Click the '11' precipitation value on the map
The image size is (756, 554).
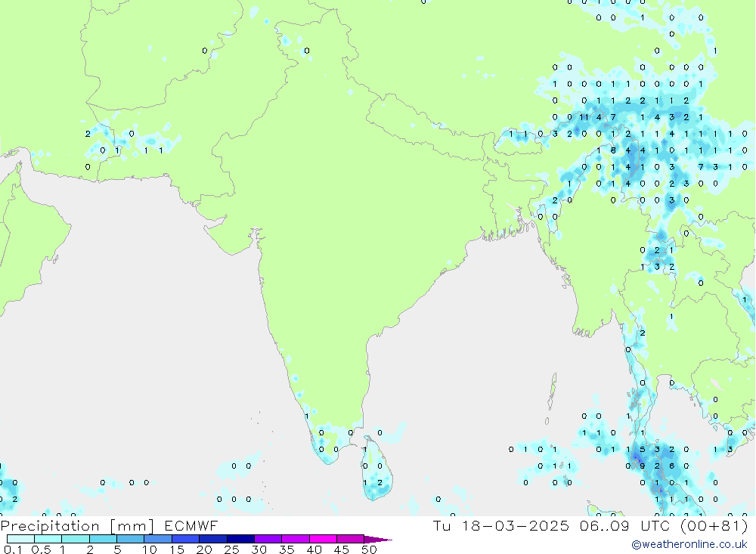[x=584, y=117]
